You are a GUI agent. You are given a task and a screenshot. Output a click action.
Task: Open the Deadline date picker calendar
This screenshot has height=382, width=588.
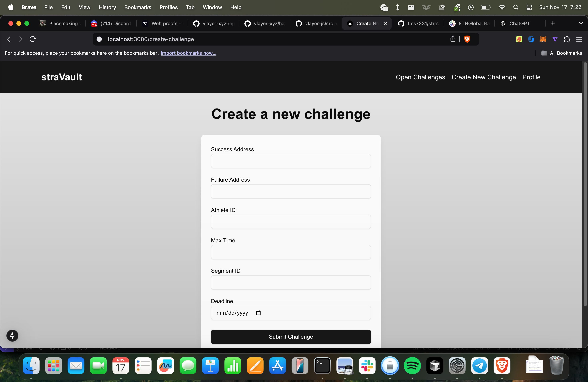point(258,312)
